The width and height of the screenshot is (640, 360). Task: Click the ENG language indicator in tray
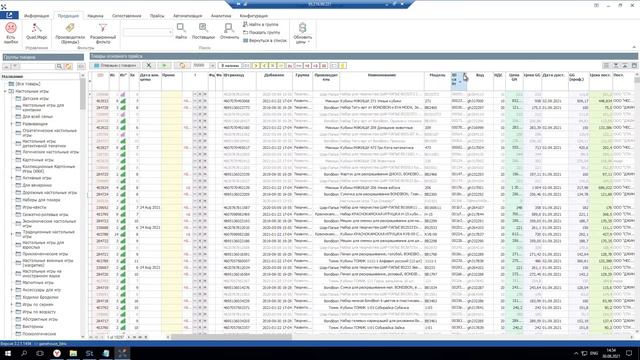coord(594,353)
